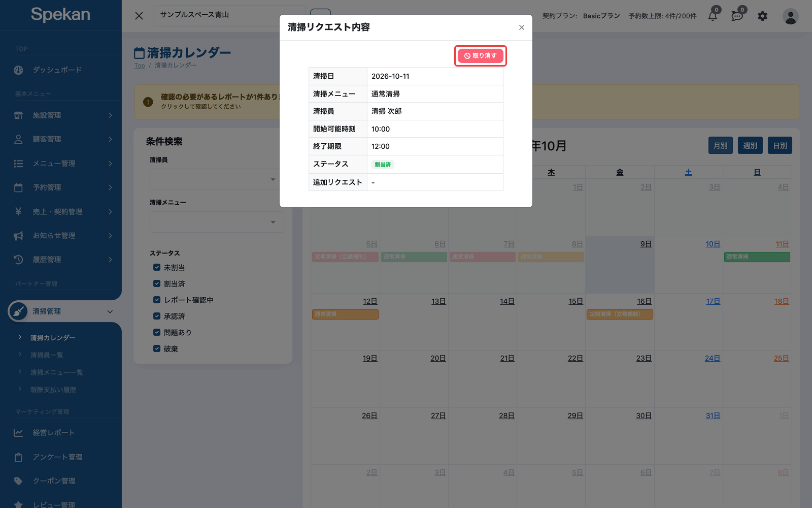This screenshot has height=508, width=812.
Task: Open the user profile avatar
Action: coord(790,16)
